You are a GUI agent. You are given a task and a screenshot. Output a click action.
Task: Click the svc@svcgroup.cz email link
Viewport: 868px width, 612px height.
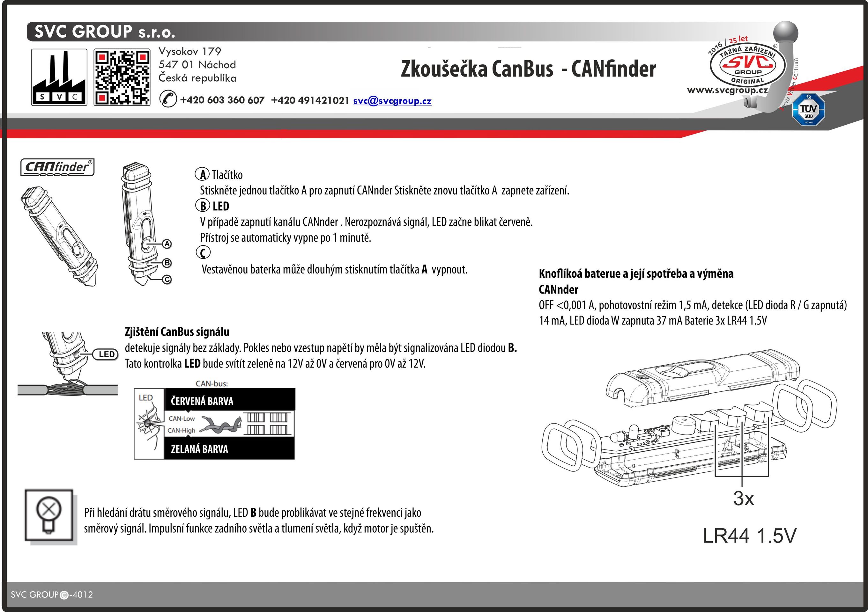pos(392,101)
